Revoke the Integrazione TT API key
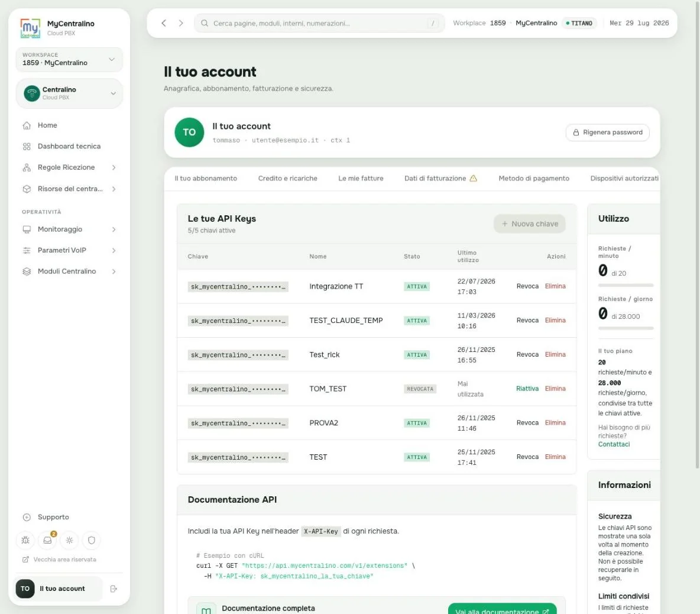 pyautogui.click(x=527, y=286)
